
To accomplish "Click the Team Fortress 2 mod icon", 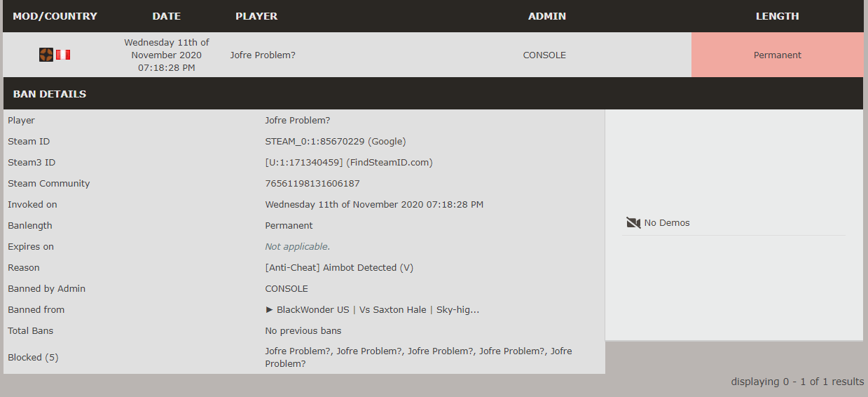I will 46,55.
